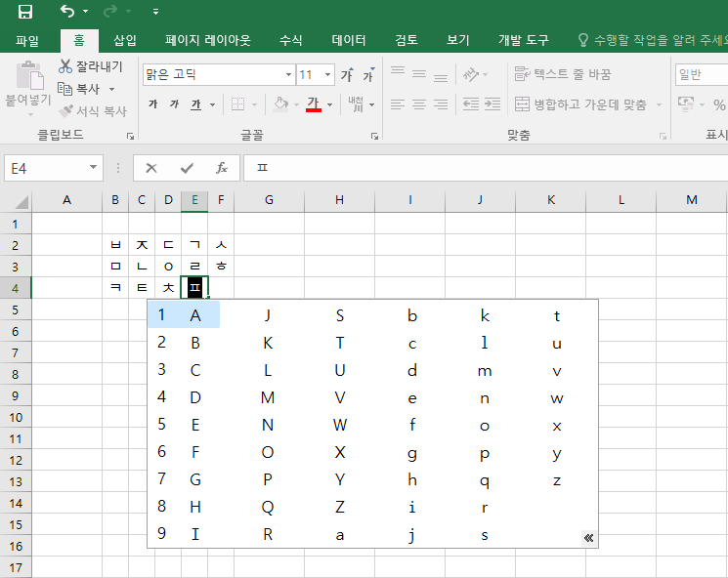
Task: Center text horizontally icon
Action: (419, 104)
